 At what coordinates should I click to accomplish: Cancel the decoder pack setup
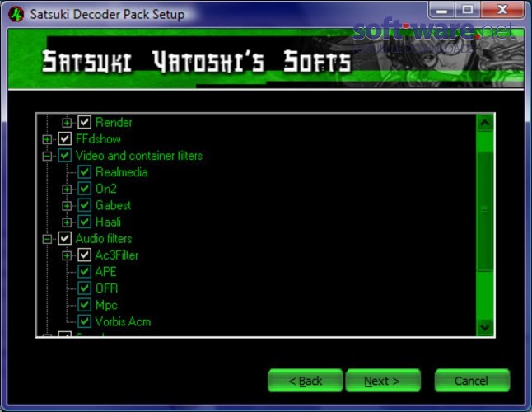pyautogui.click(x=472, y=381)
